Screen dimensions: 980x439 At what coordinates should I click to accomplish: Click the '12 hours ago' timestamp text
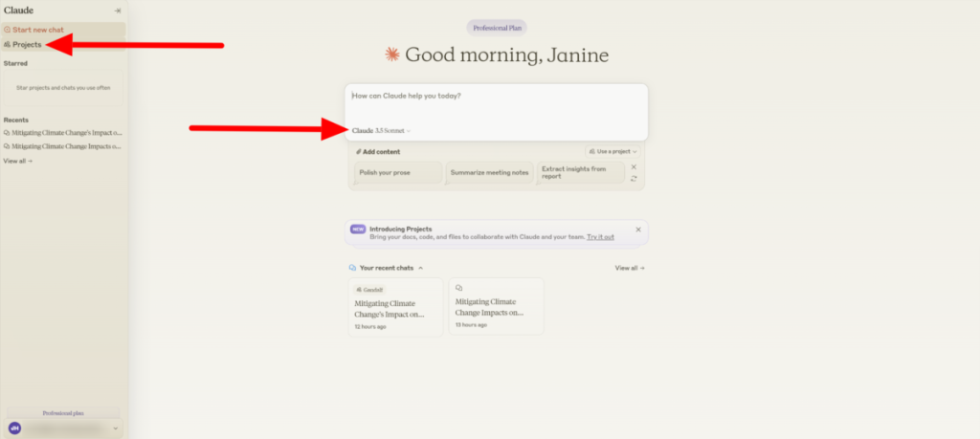click(x=370, y=326)
